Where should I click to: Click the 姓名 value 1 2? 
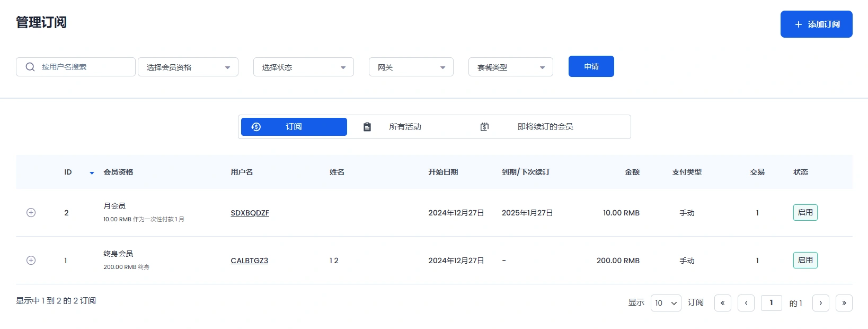point(334,261)
